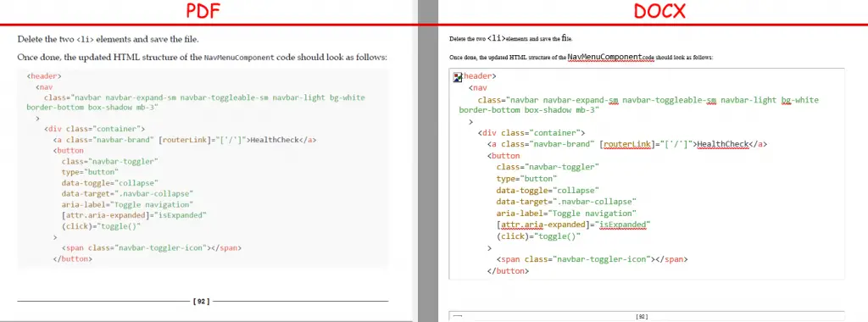Viewport: 868px width, 322px height.
Task: Click aria-label="Toggle navigation" line in PDF pane
Action: [127, 204]
